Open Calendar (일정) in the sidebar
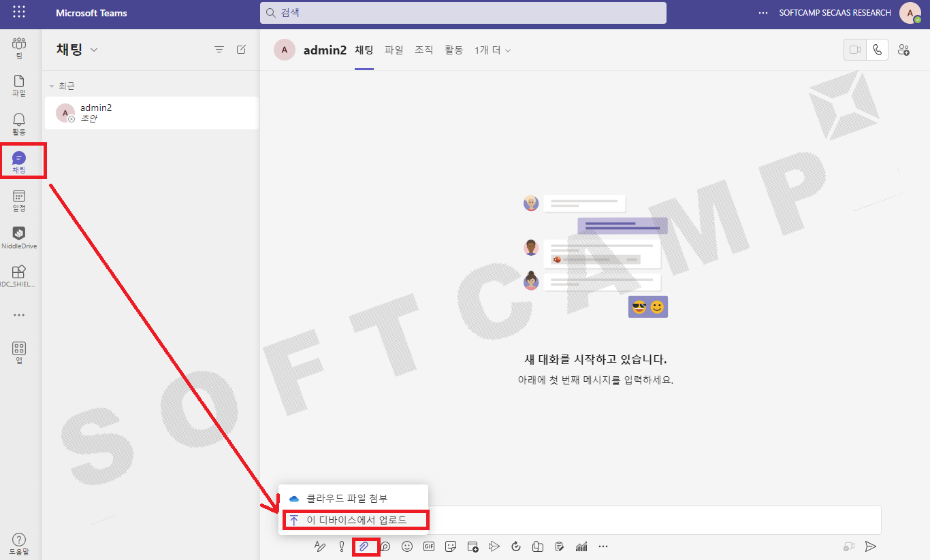The width and height of the screenshot is (930, 560). tap(19, 201)
